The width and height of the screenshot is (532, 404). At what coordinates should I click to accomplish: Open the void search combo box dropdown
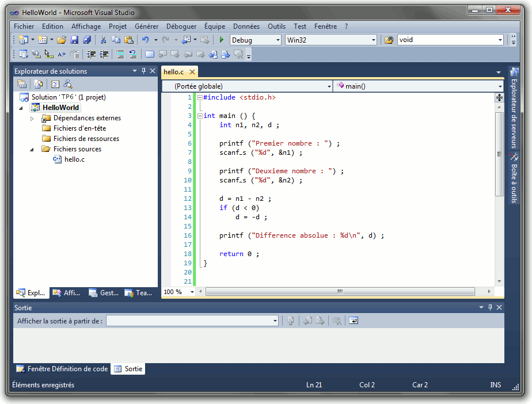click(500, 40)
